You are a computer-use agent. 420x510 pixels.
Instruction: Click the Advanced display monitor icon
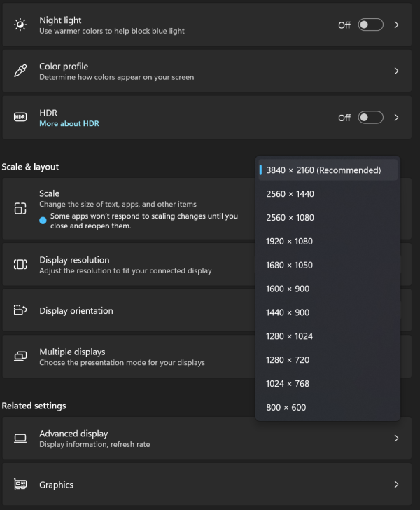click(20, 439)
